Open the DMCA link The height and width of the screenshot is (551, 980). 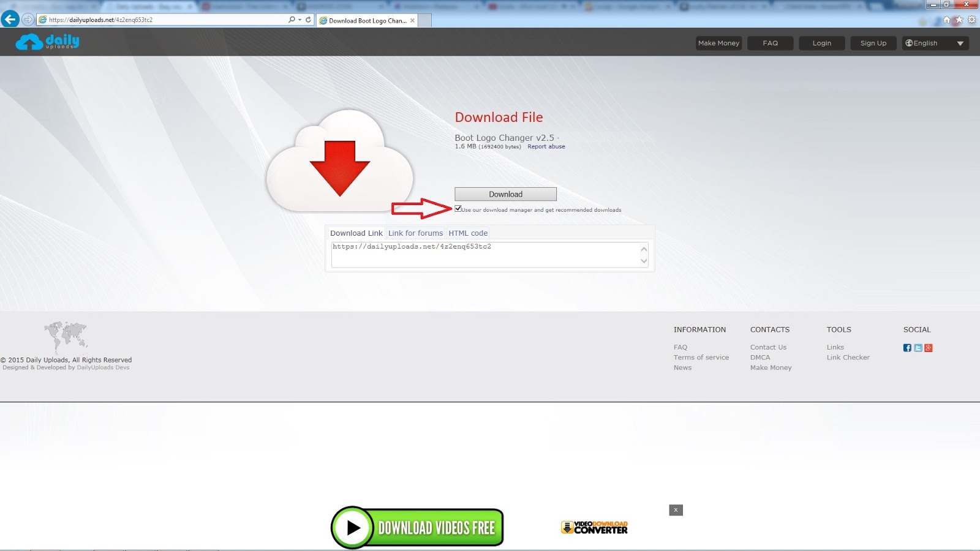[x=760, y=358]
